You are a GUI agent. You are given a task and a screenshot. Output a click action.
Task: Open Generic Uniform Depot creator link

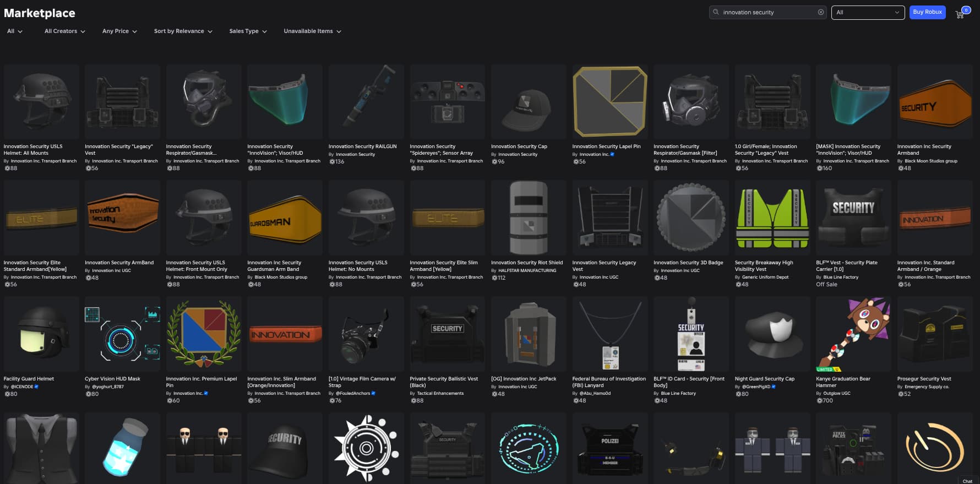[x=765, y=277]
